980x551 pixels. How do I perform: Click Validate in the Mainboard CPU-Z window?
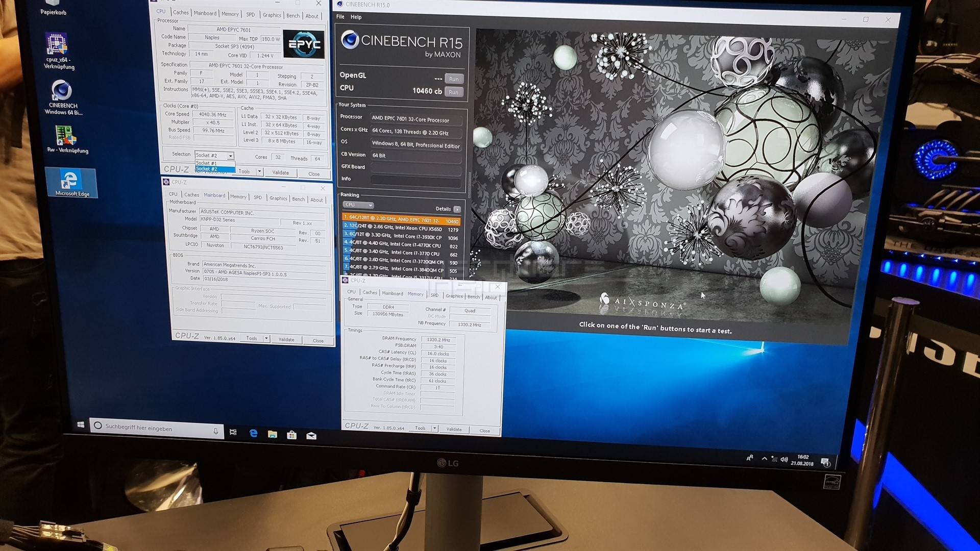(286, 339)
